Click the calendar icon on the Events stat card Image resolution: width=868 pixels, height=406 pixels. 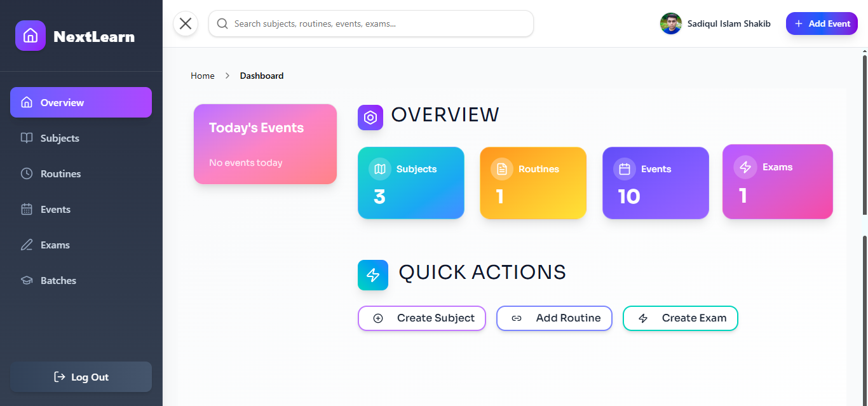[624, 169]
